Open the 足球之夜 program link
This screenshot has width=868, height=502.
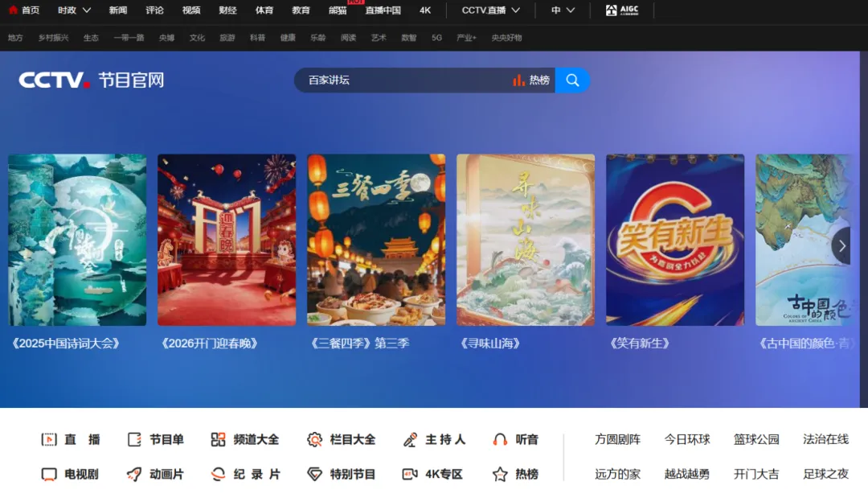coord(825,475)
